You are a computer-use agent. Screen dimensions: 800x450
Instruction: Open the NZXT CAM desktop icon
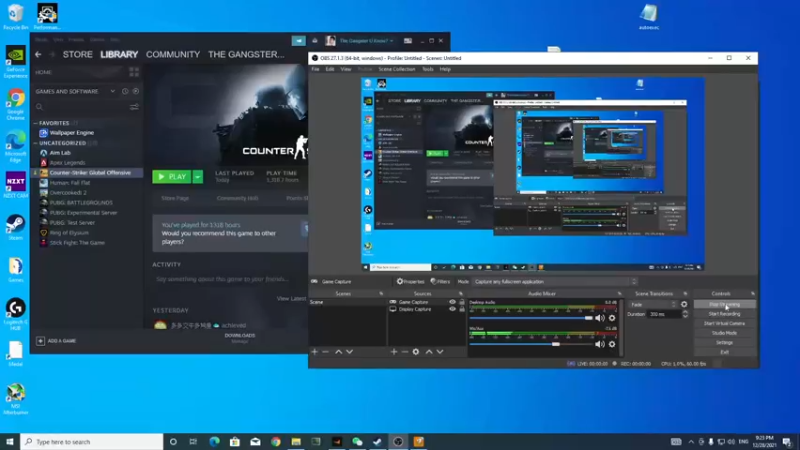point(15,186)
